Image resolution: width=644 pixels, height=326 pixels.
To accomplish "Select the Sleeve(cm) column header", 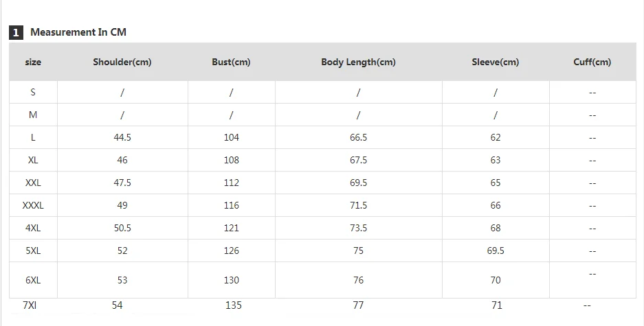I will 495,62.
